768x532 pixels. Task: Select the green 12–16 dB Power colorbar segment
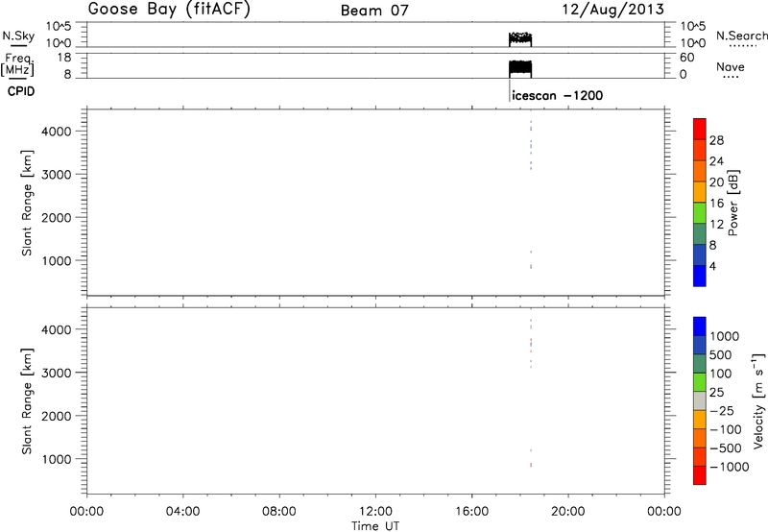(700, 212)
